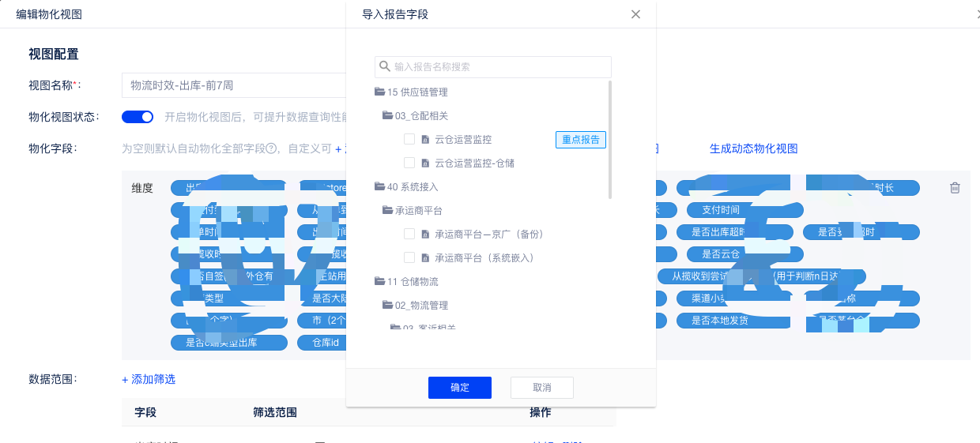Click the 确定 confirm button

pos(460,388)
